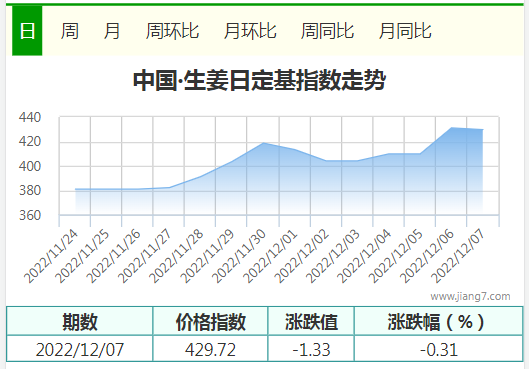The height and width of the screenshot is (369, 529).
Task: Click the 涨跌幅（%）column header
Action: pyautogui.click(x=439, y=321)
